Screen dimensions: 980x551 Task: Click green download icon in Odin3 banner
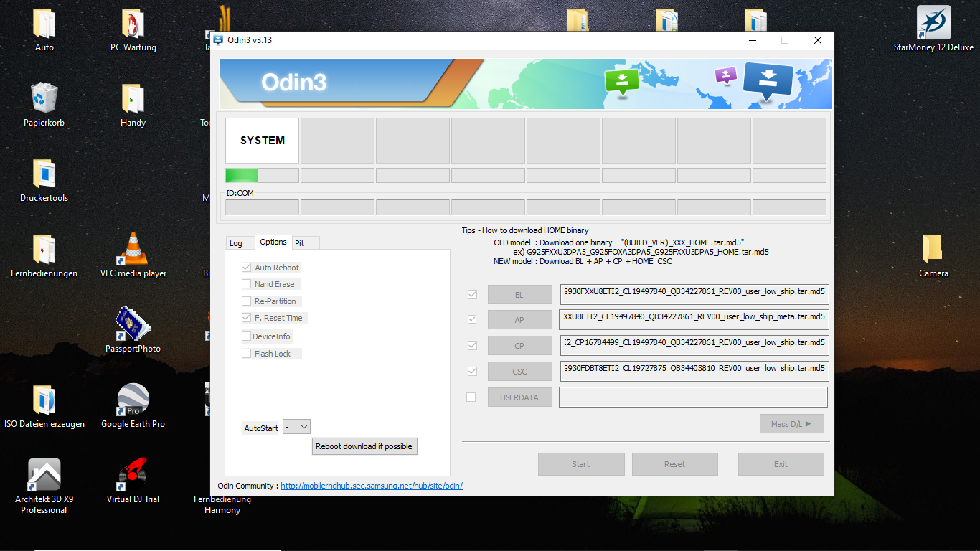pyautogui.click(x=621, y=82)
